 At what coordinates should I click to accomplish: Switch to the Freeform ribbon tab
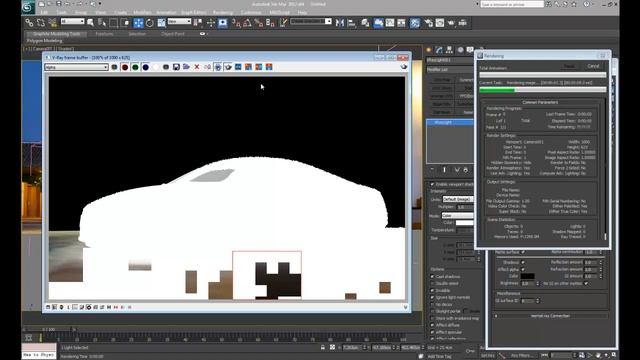(104, 34)
